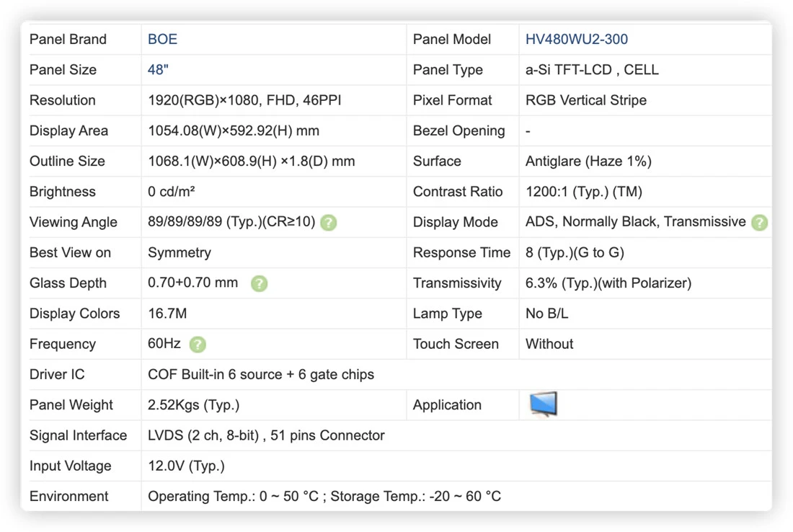Click the Surface label
Viewport: 793px width, 532px height.
tap(437, 161)
